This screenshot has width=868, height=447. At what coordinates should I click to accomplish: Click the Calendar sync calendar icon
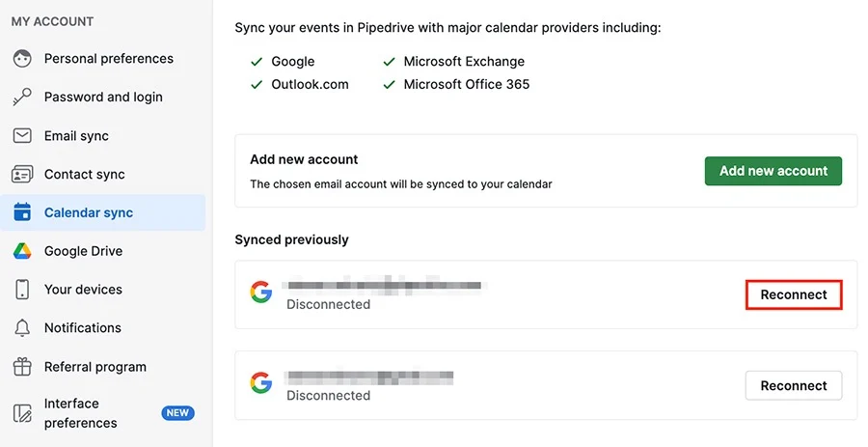pyautogui.click(x=22, y=212)
